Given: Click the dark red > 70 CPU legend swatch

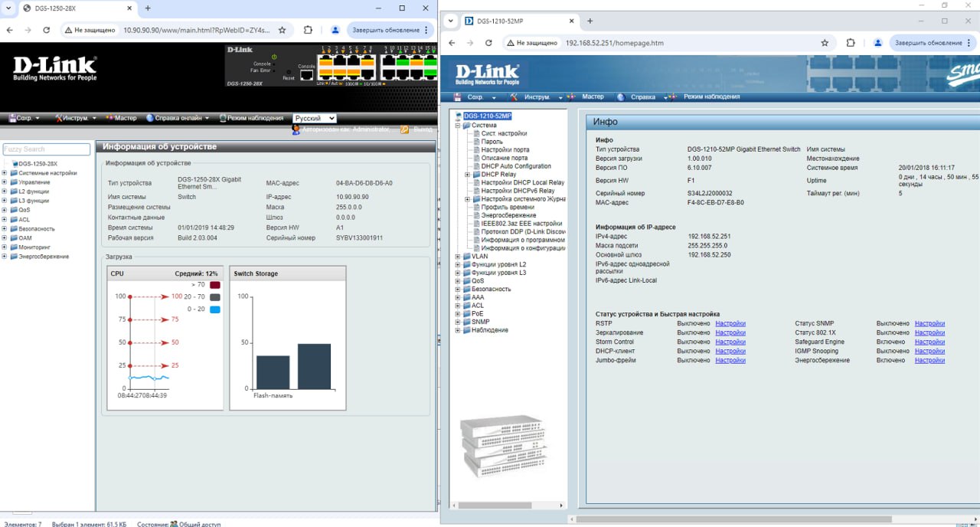Looking at the screenshot, I should (215, 285).
